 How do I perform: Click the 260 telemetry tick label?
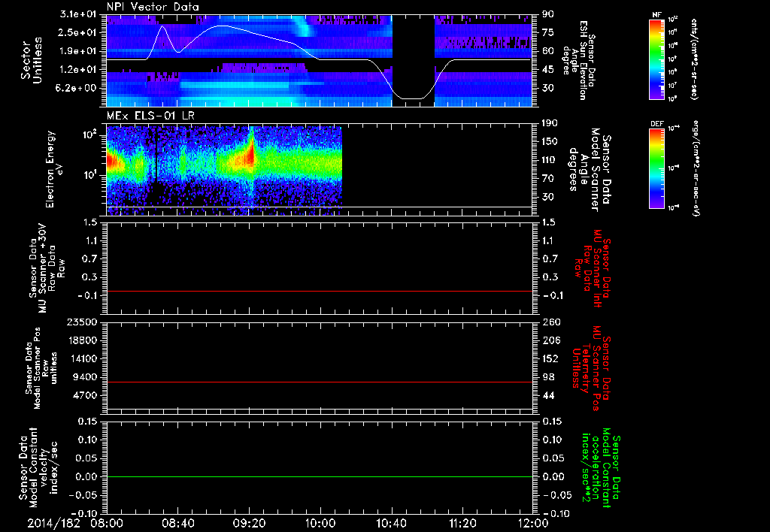(551, 322)
